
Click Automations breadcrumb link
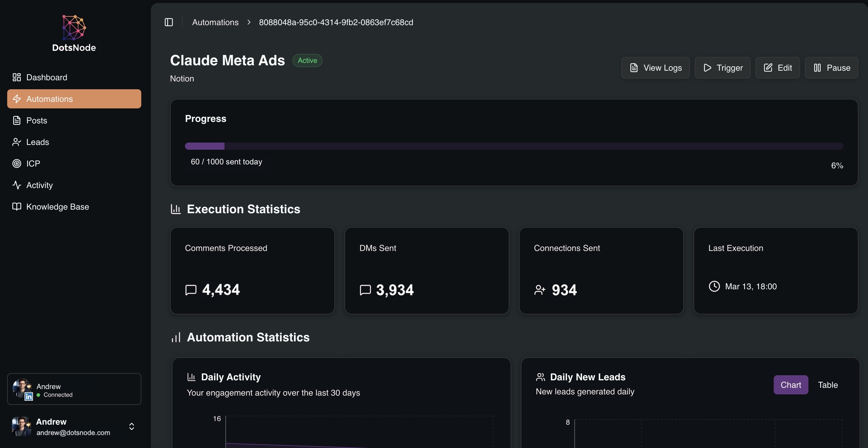[x=215, y=22]
